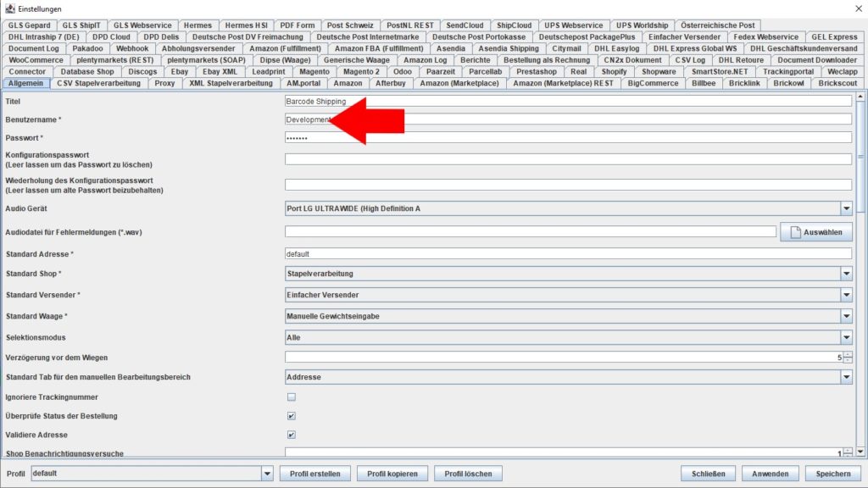Click the Schließen button
This screenshot has height=488, width=868.
(x=708, y=474)
